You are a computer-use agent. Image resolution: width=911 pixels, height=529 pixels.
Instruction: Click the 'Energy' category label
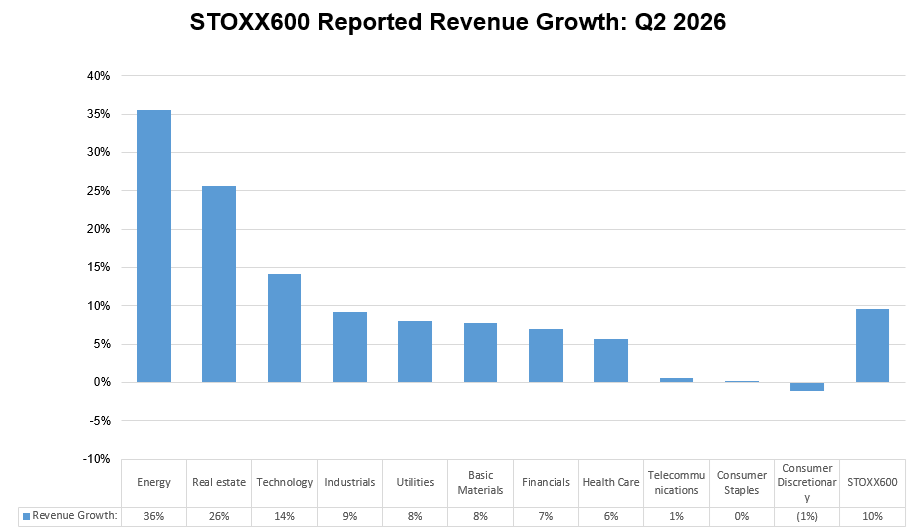click(x=154, y=482)
